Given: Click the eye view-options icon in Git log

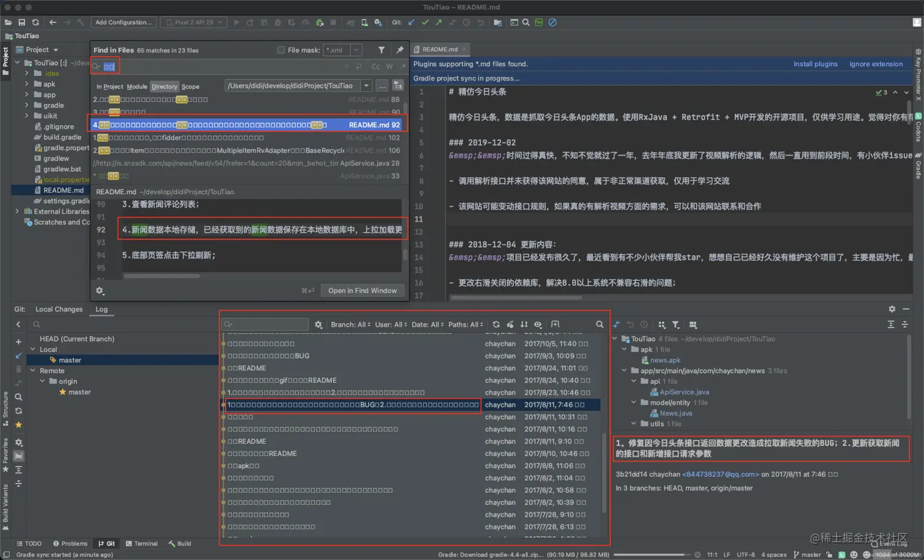Looking at the screenshot, I should pyautogui.click(x=538, y=324).
